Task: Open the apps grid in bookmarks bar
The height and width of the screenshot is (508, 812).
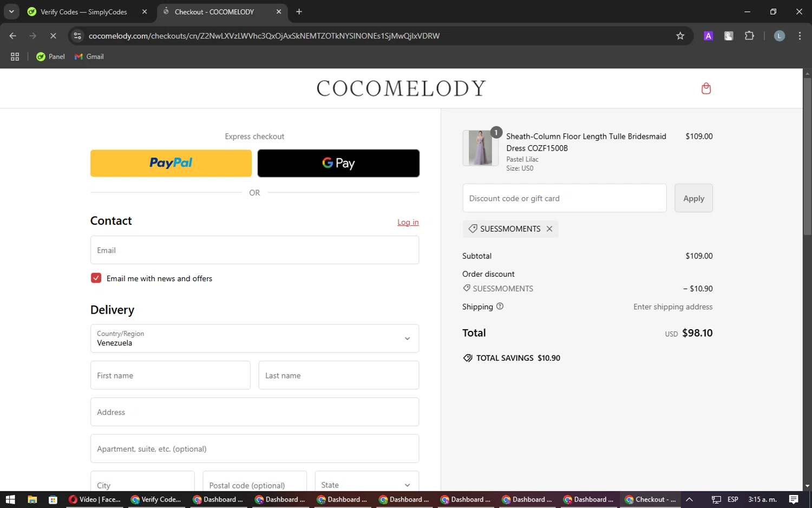Action: pos(15,56)
